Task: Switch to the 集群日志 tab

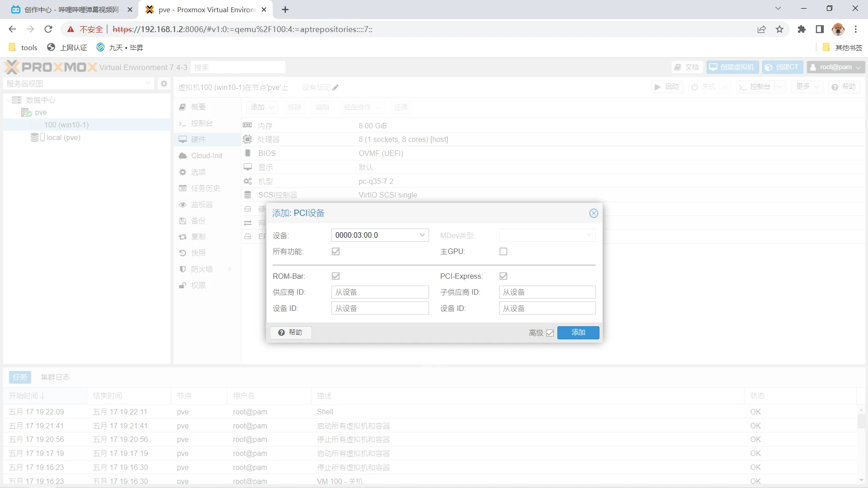Action: 55,377
